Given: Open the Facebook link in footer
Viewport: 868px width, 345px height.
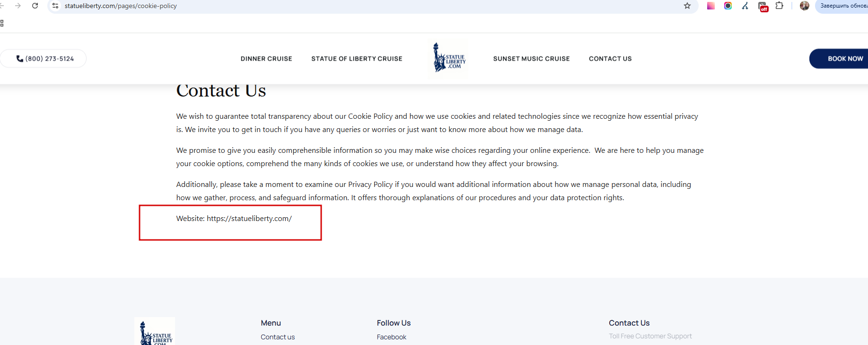Looking at the screenshot, I should [392, 337].
